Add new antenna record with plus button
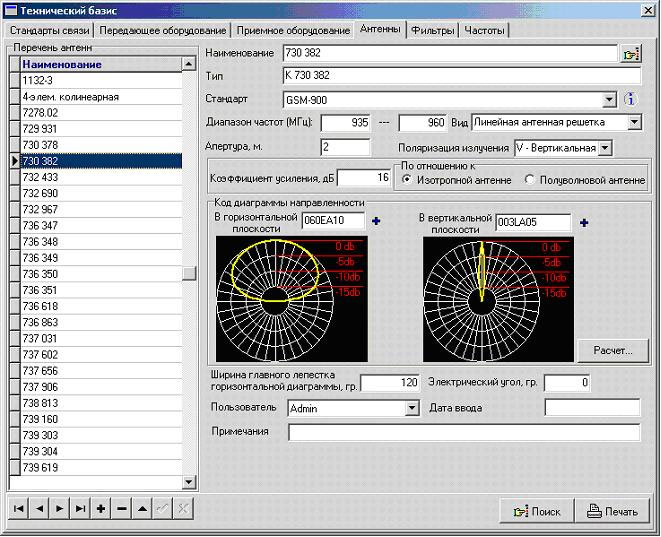Viewport: 661px width, 537px height. coord(101,509)
